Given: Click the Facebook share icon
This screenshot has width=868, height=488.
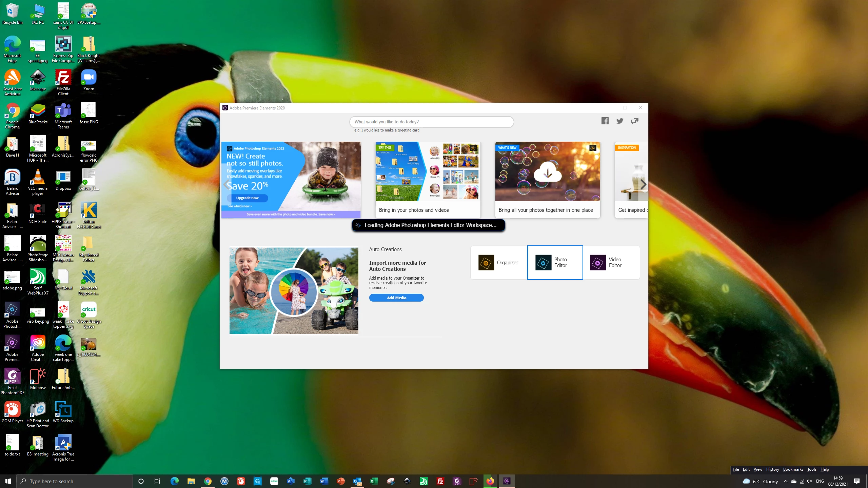Looking at the screenshot, I should coord(605,121).
